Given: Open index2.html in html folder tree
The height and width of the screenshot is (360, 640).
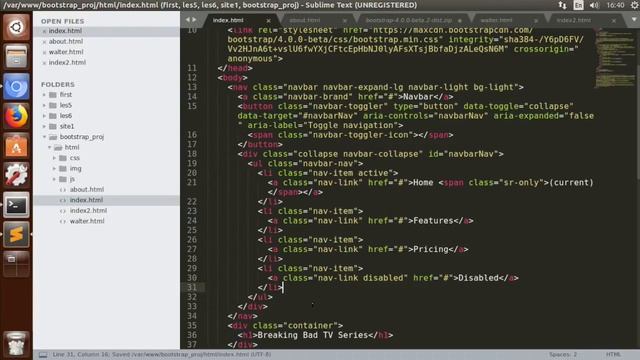Looking at the screenshot, I should pyautogui.click(x=88, y=211).
